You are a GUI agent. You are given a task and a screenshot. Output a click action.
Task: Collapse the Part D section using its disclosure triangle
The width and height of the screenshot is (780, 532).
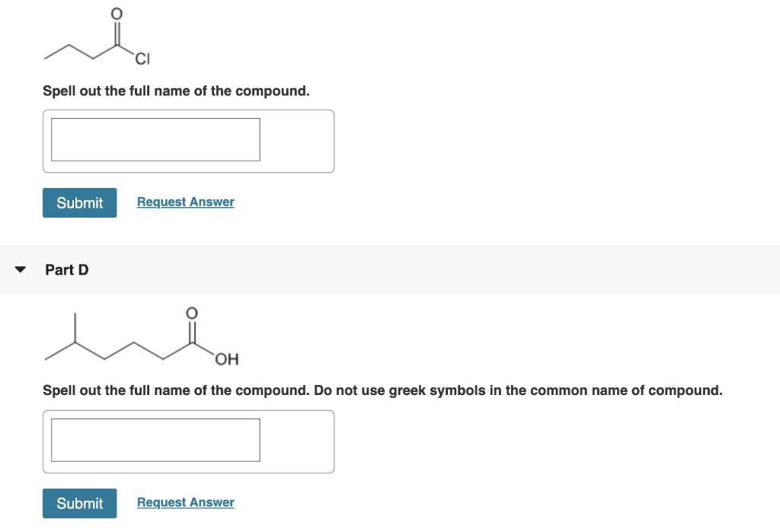20,269
